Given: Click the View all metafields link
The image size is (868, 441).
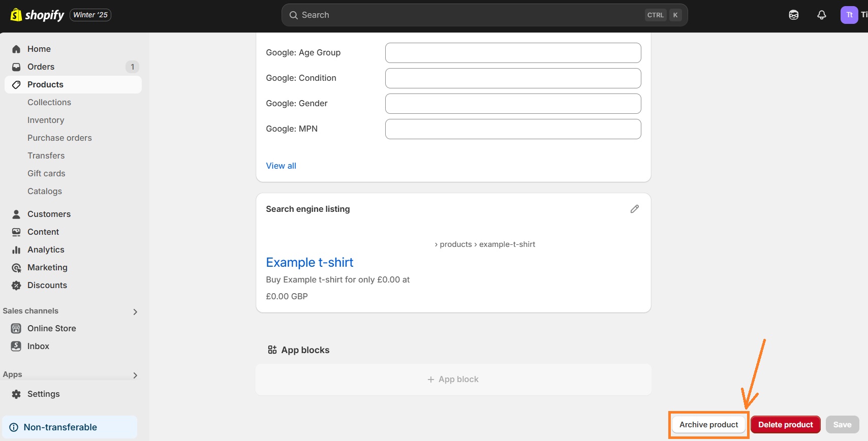Looking at the screenshot, I should [281, 166].
